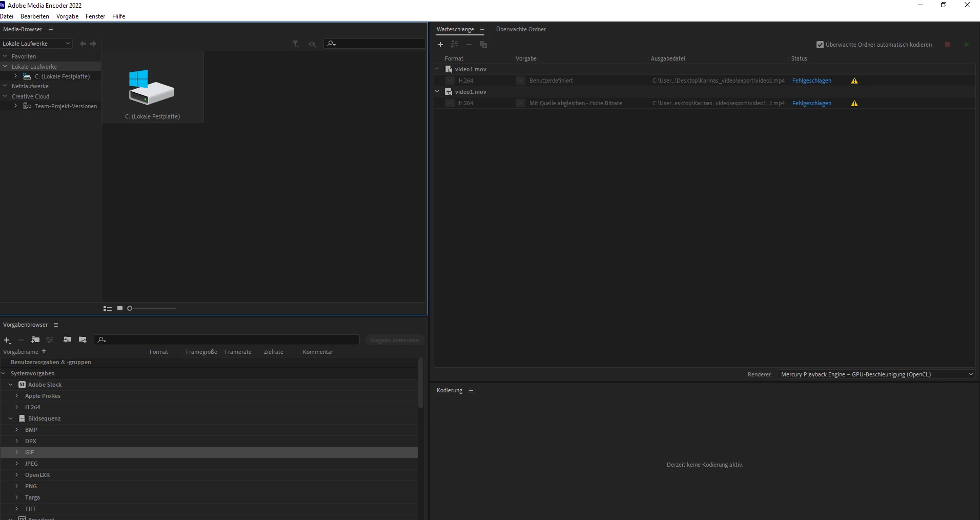The image size is (980, 520).
Task: Navigate back arrow in Media-Browser
Action: pos(83,44)
